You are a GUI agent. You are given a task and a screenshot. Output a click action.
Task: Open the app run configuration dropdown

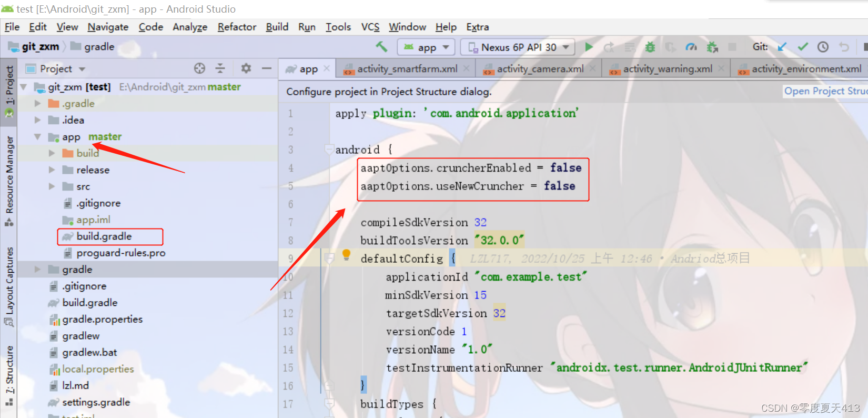(426, 47)
